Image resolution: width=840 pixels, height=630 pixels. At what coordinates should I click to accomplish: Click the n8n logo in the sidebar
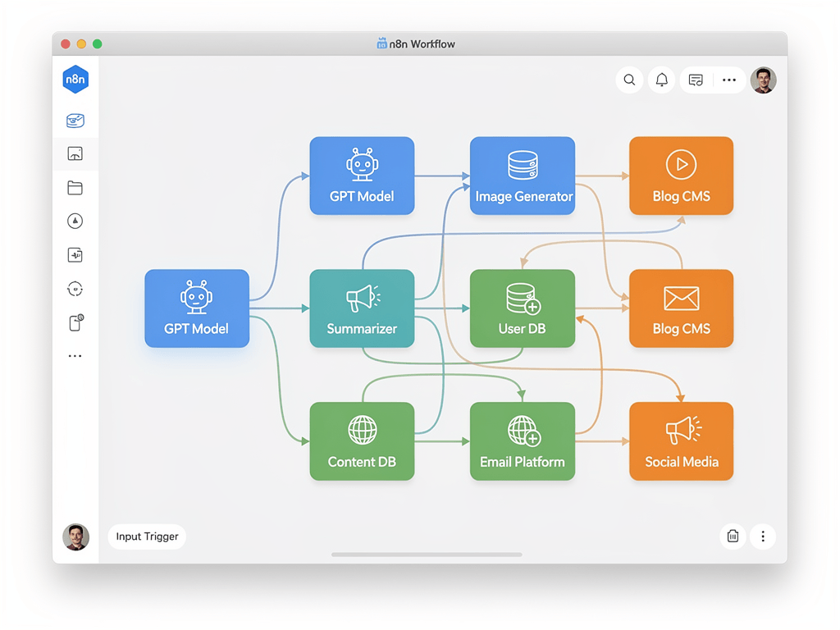click(x=75, y=79)
